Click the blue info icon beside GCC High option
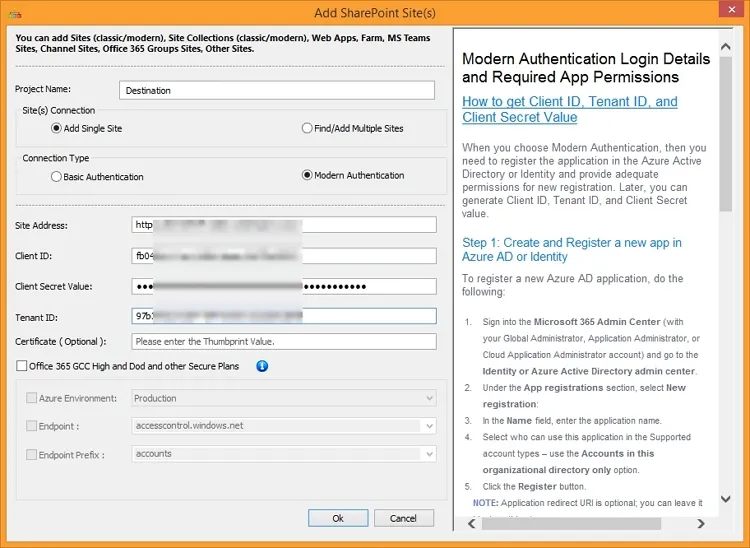 coord(262,366)
